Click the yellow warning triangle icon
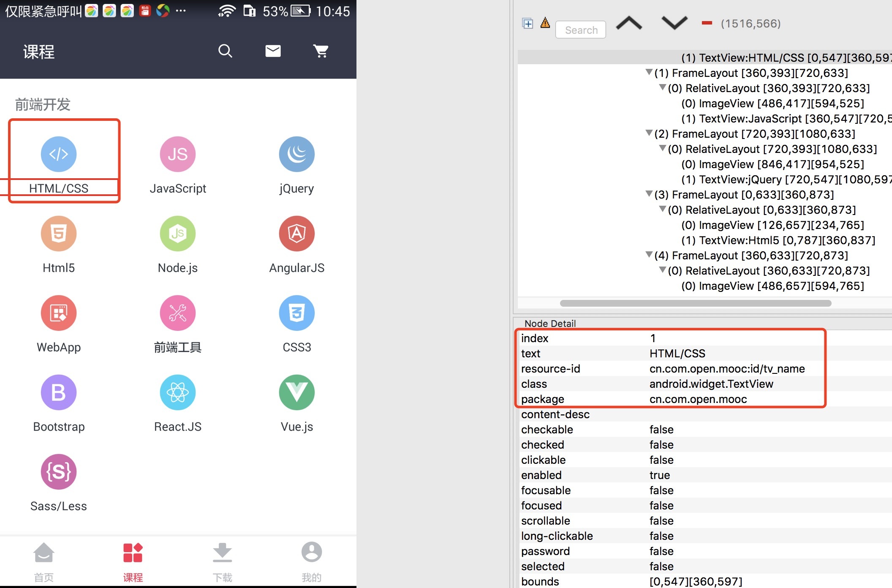This screenshot has height=588, width=892. 545,22
